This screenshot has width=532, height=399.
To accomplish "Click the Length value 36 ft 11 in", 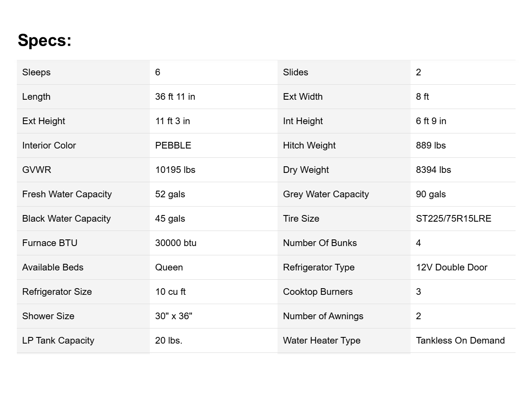I will (175, 97).
